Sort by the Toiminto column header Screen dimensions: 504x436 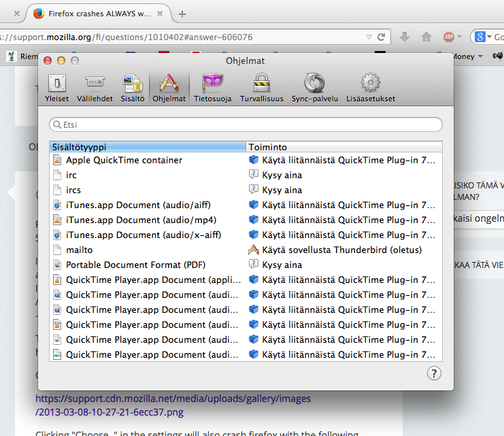[344, 147]
